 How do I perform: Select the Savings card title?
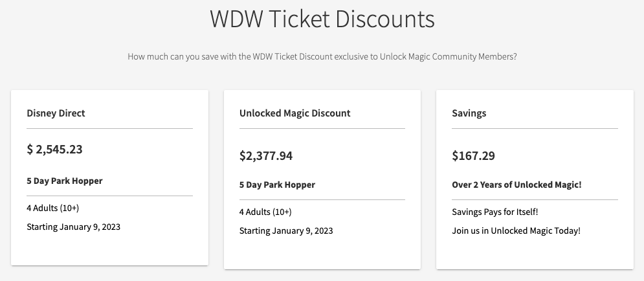coord(469,113)
